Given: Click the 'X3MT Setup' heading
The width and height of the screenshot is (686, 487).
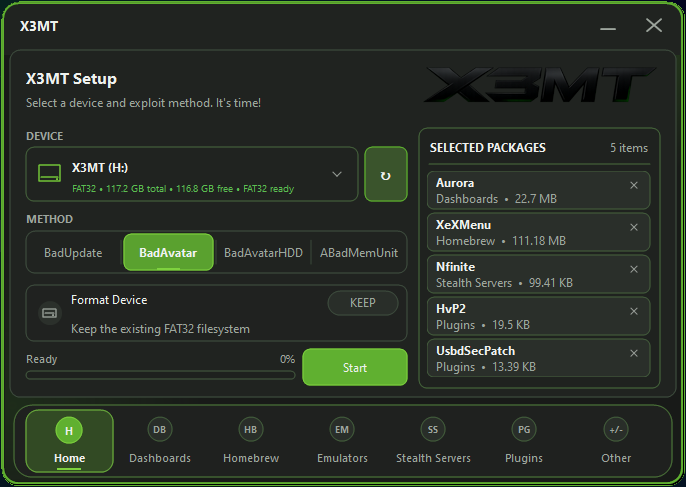Looking at the screenshot, I should 71,79.
